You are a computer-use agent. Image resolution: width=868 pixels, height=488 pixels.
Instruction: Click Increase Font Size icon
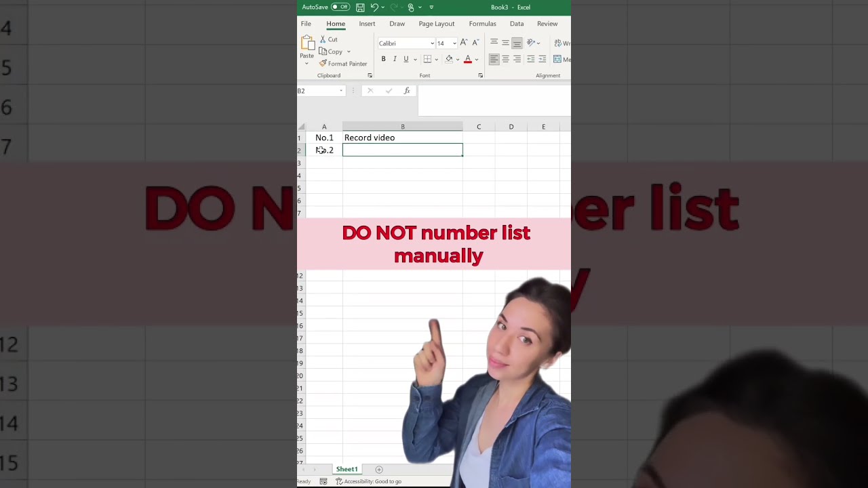(x=464, y=43)
